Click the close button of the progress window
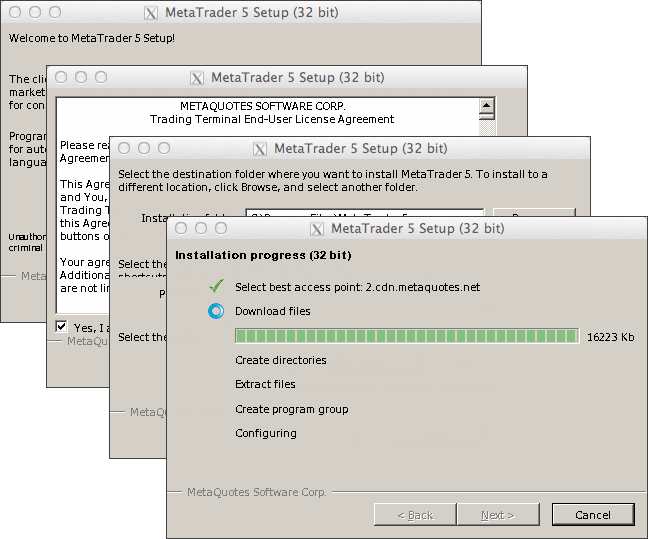648x539 pixels. pos(181,228)
